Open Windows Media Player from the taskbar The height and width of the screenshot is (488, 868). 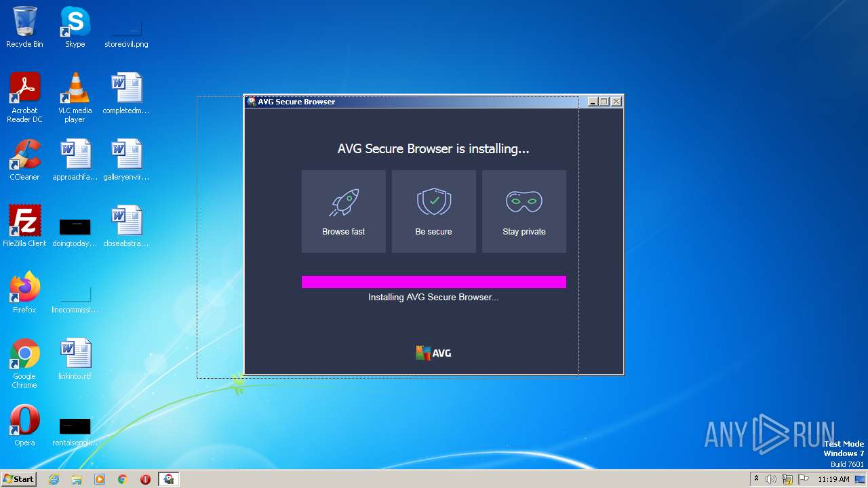click(x=100, y=479)
